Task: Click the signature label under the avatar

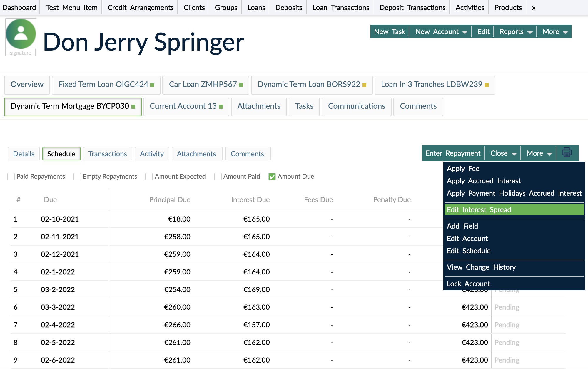Action: [x=21, y=53]
